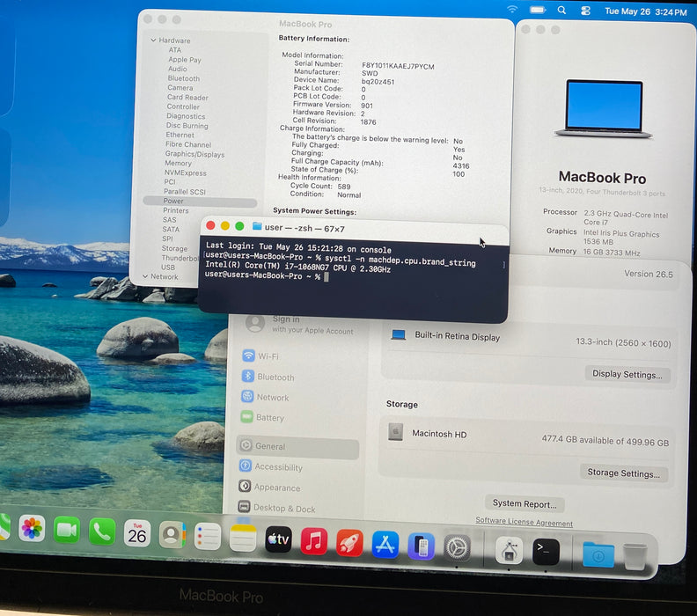Select General in System Settings sidebar
Screen dimensions: 697x616
click(x=297, y=446)
